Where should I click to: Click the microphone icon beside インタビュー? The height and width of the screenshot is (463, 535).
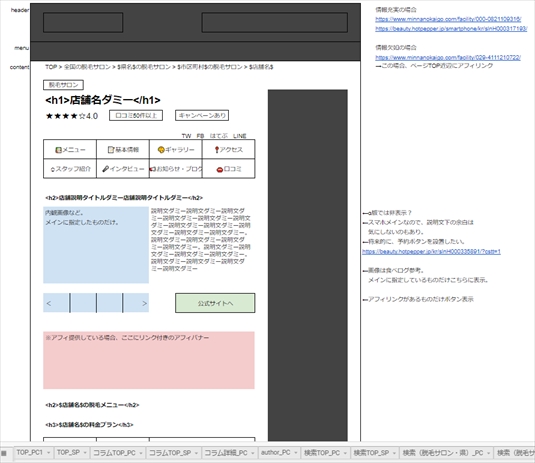106,169
